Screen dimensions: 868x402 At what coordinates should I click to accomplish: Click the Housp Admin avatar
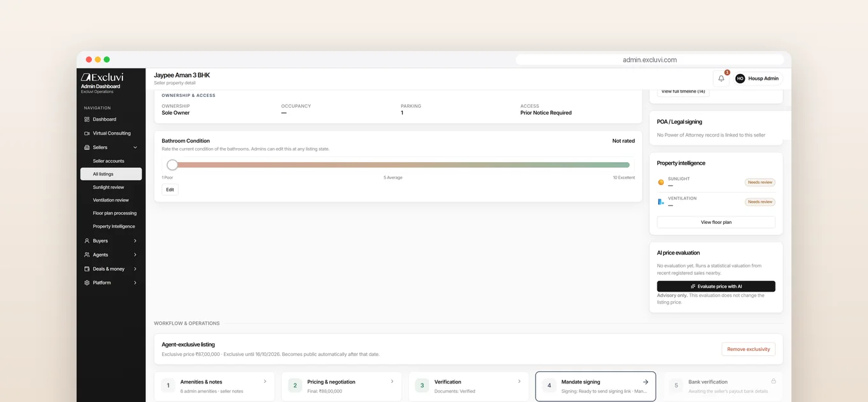(740, 78)
